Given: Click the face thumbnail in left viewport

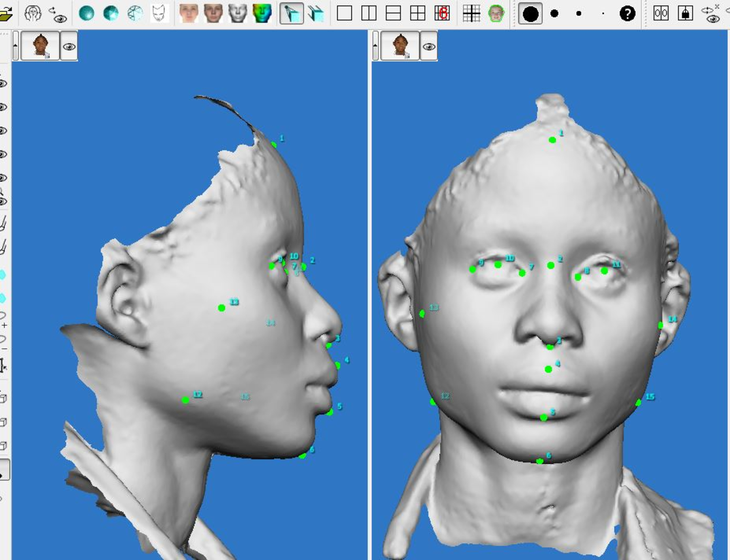Looking at the screenshot, I should [x=40, y=46].
